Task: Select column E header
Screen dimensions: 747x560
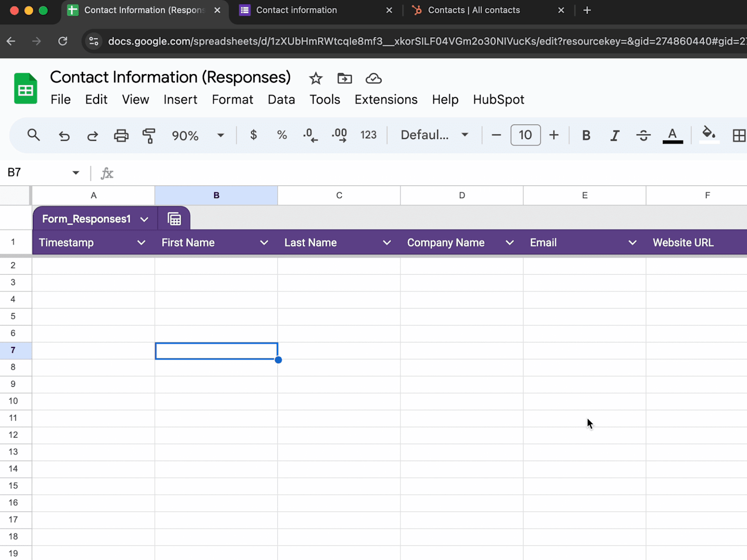Action: pyautogui.click(x=585, y=196)
